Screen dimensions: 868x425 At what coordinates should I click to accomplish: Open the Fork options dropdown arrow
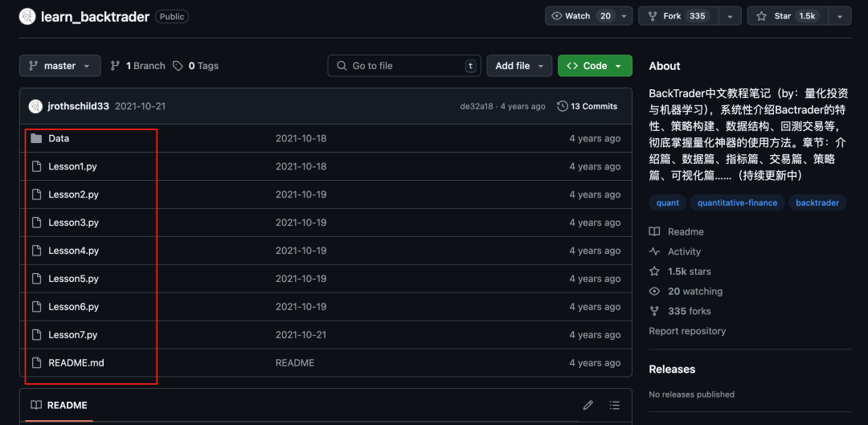coord(730,16)
